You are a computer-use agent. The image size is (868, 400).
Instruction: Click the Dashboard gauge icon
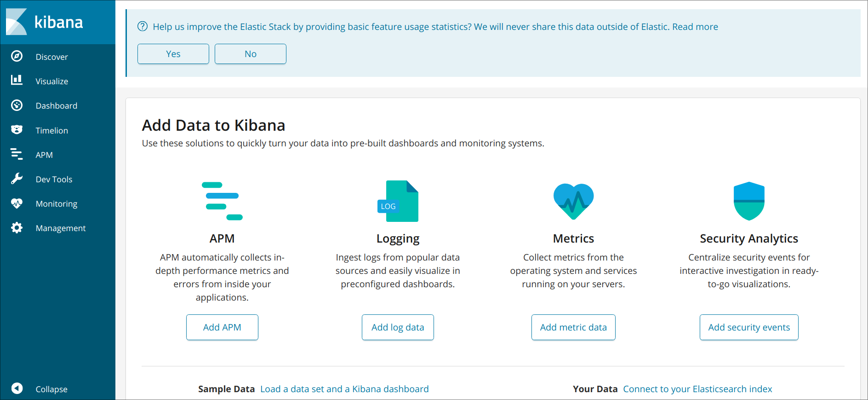[17, 105]
